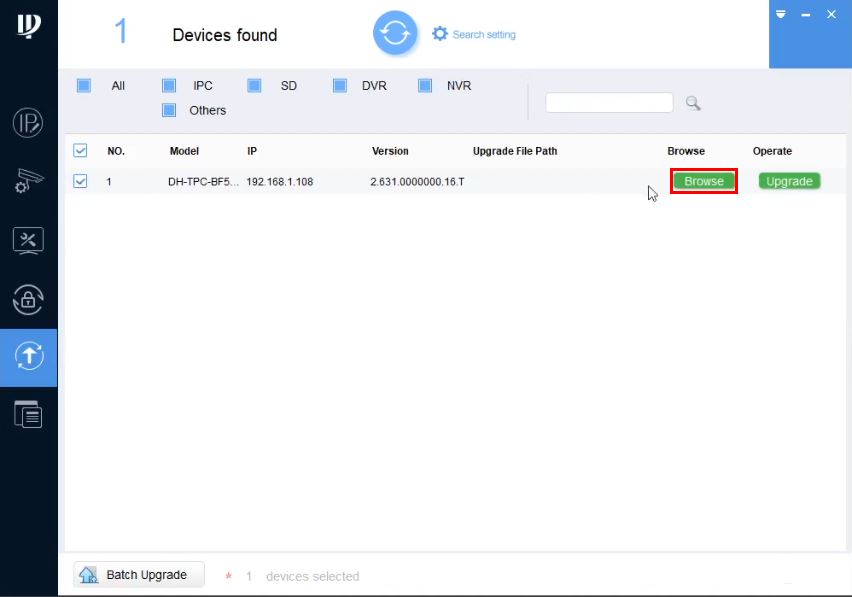
Task: Toggle the SD filter checkbox
Action: [254, 85]
